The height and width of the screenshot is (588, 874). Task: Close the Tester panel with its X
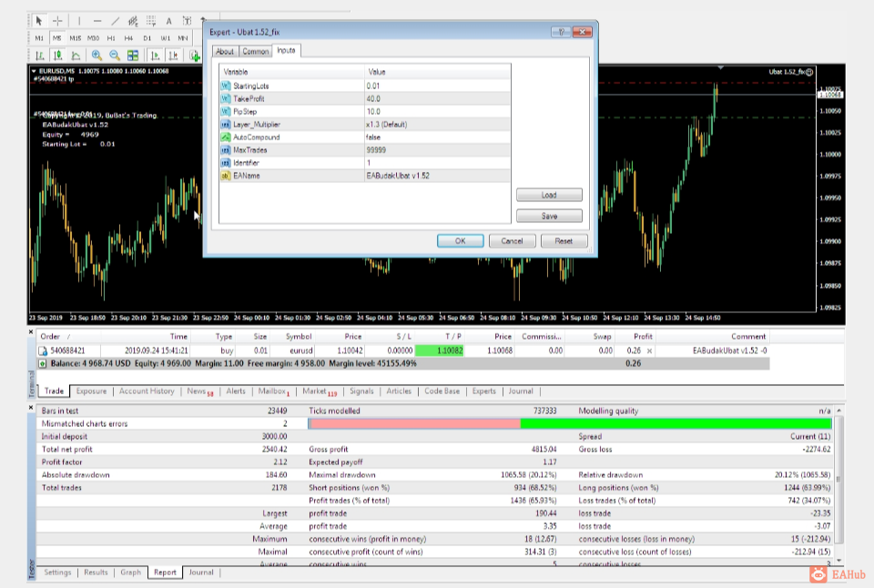click(31, 408)
